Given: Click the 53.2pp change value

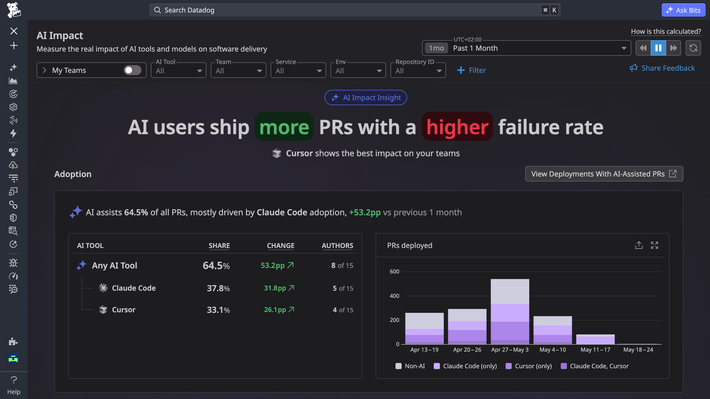Looking at the screenshot, I should pos(277,265).
